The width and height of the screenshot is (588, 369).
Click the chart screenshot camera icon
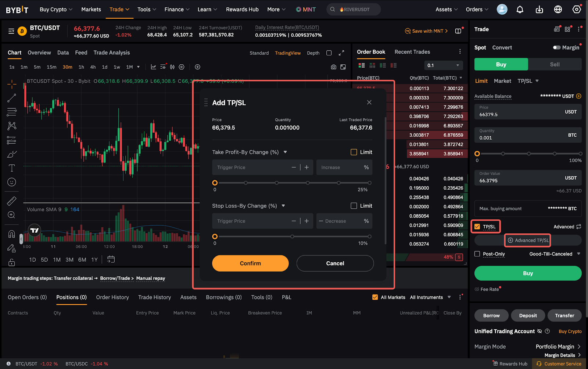[x=333, y=67]
